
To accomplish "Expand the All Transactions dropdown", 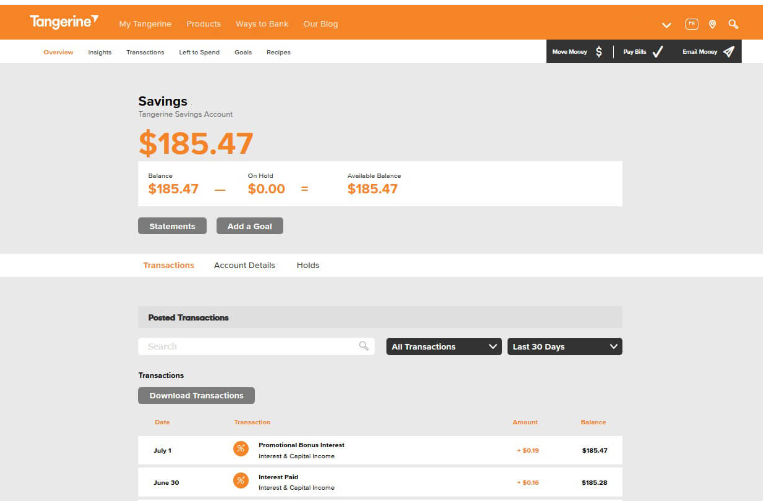I will click(444, 346).
